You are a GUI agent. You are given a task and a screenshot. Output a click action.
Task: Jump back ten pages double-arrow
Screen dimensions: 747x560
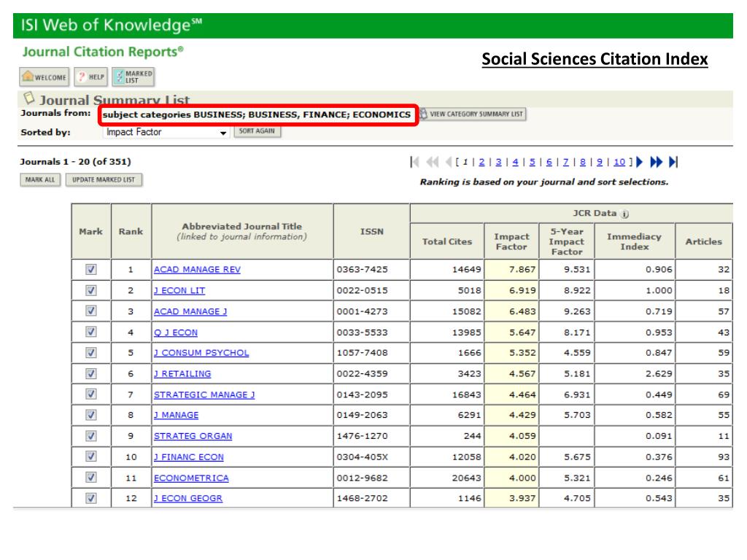(x=432, y=163)
